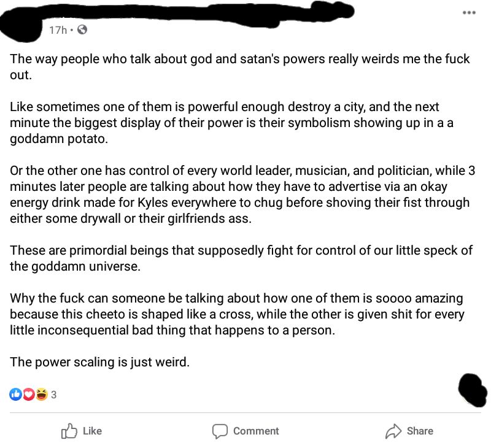Click the blue thumbs-up reaction icon
The width and height of the screenshot is (491, 448).
pyautogui.click(x=16, y=395)
